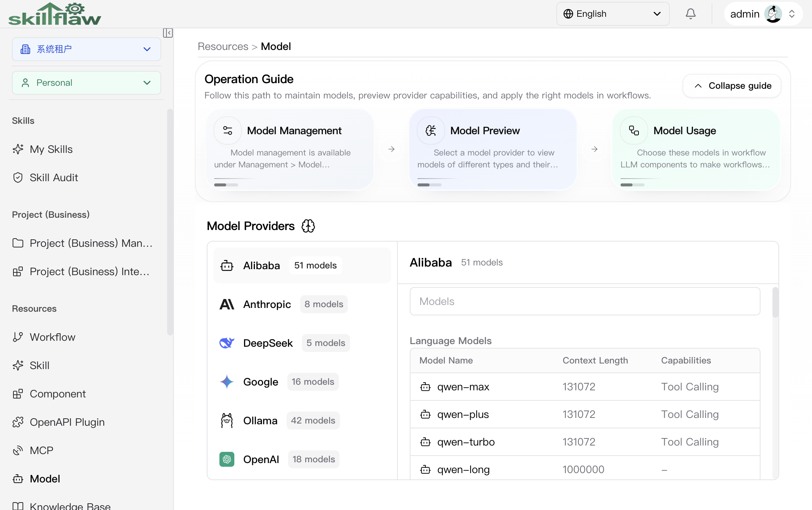Click the Knowledge Base book icon

18,506
